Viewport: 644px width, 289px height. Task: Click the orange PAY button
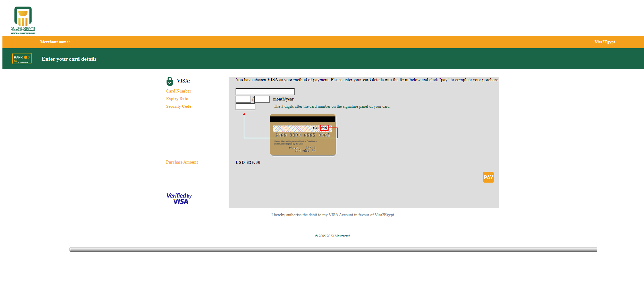tap(489, 177)
